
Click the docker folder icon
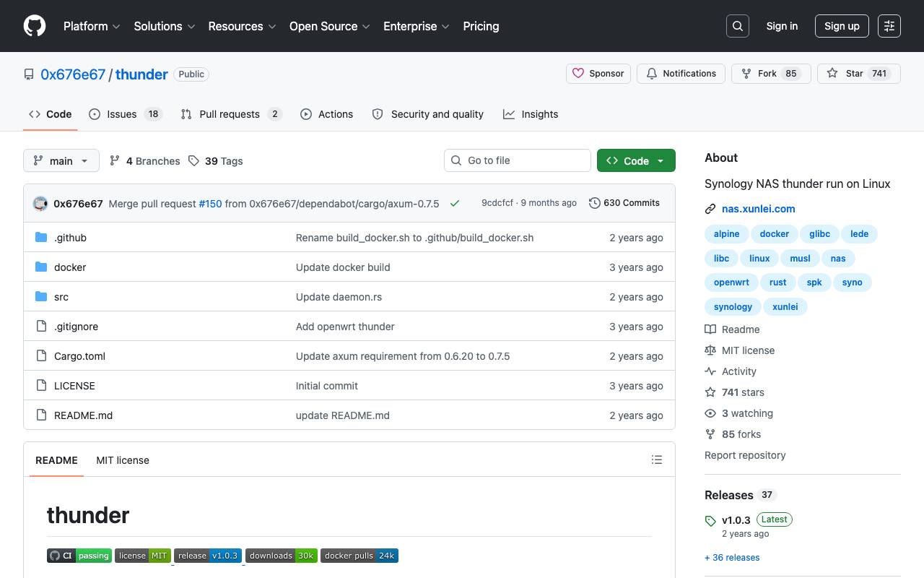(41, 267)
